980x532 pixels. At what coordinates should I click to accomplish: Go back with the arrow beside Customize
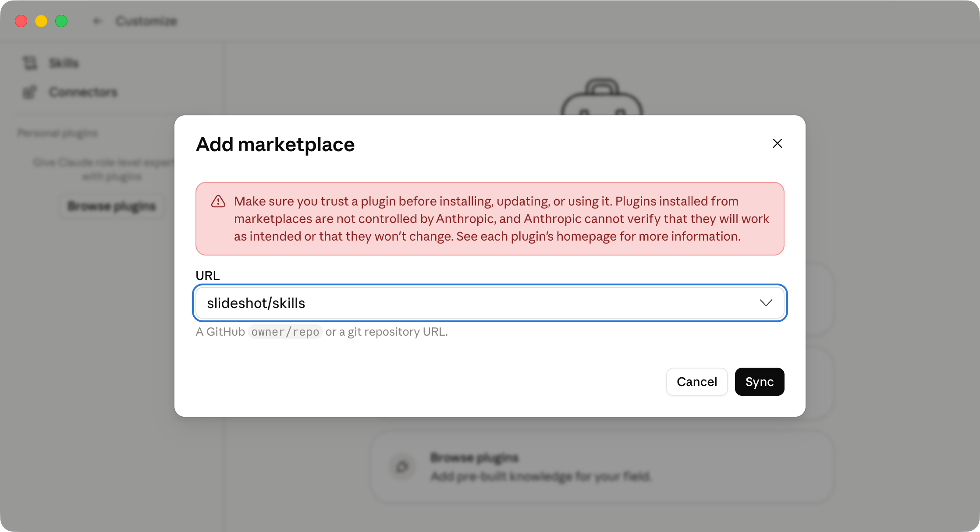pos(97,21)
